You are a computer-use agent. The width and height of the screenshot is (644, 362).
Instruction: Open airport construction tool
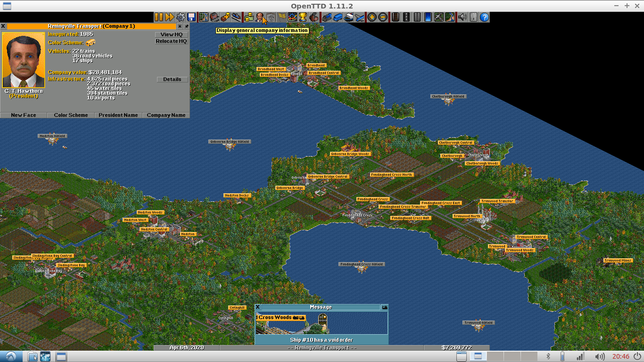pyautogui.click(x=439, y=17)
